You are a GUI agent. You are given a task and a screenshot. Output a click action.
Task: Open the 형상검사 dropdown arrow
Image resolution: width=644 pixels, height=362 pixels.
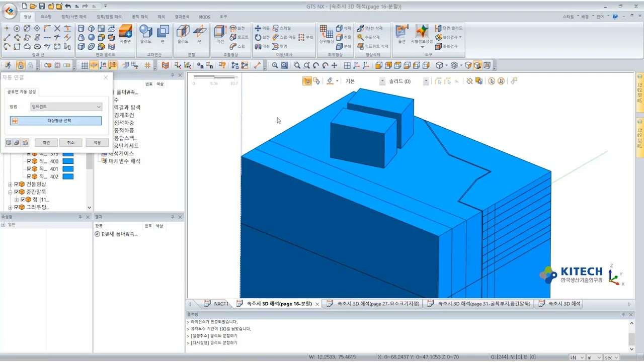tap(460, 37)
